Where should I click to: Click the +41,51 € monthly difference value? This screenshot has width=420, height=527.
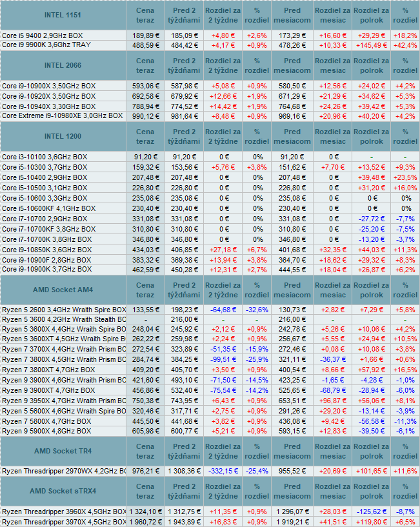(332, 522)
